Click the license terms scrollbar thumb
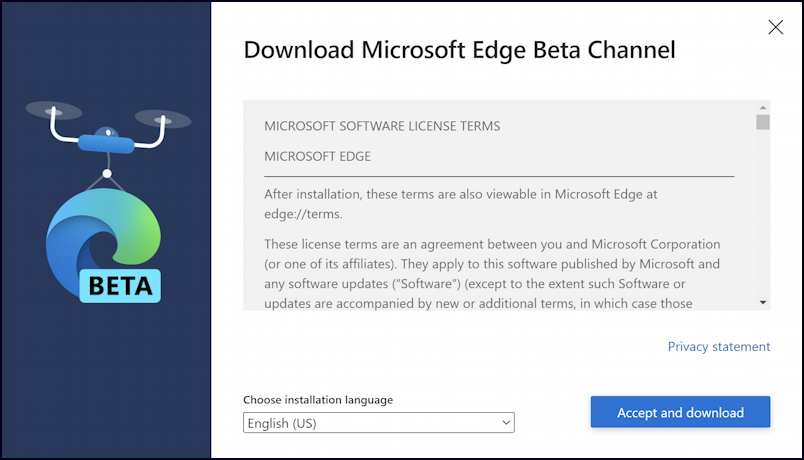Image resolution: width=804 pixels, height=460 pixels. click(762, 122)
